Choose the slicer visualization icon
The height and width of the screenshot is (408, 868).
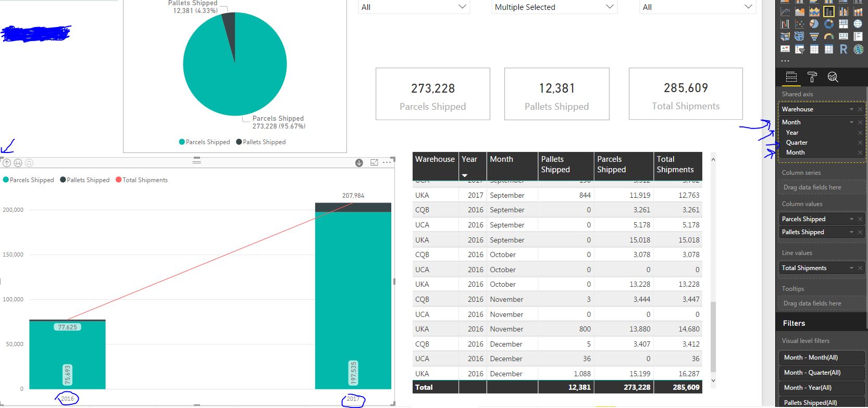pos(800,49)
